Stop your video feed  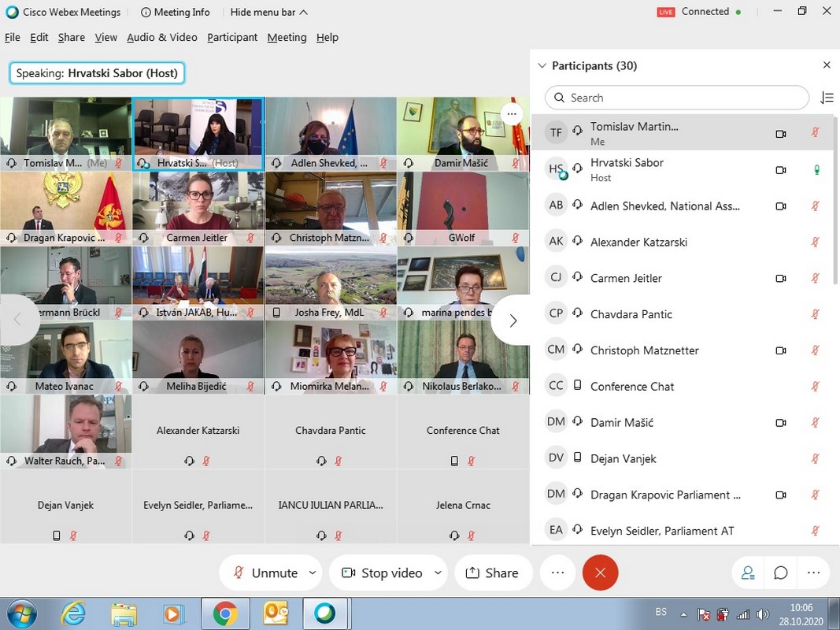click(383, 573)
